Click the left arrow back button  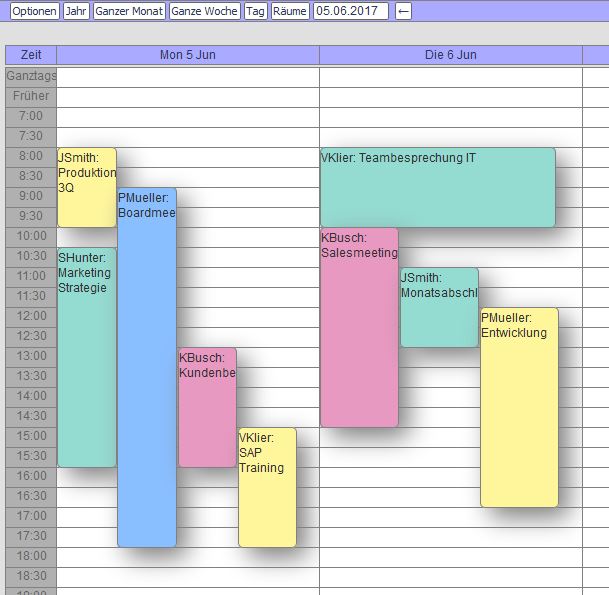tap(403, 11)
